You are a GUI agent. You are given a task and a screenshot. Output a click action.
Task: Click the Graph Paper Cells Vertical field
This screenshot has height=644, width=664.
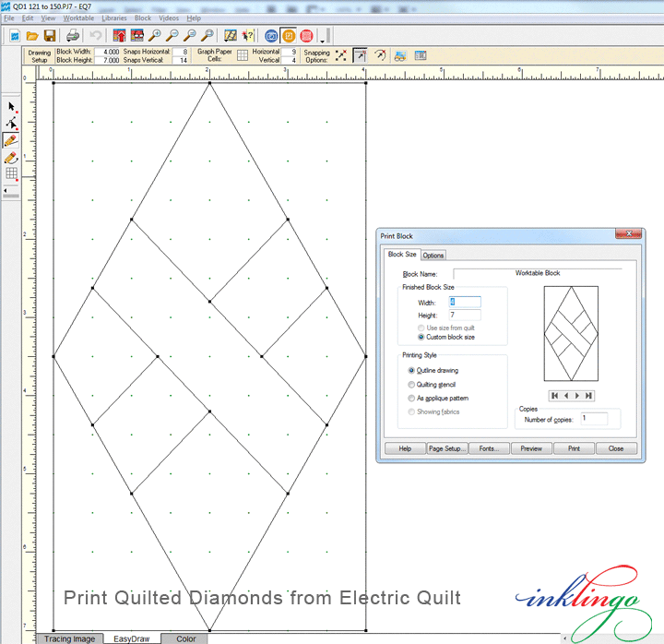290,60
